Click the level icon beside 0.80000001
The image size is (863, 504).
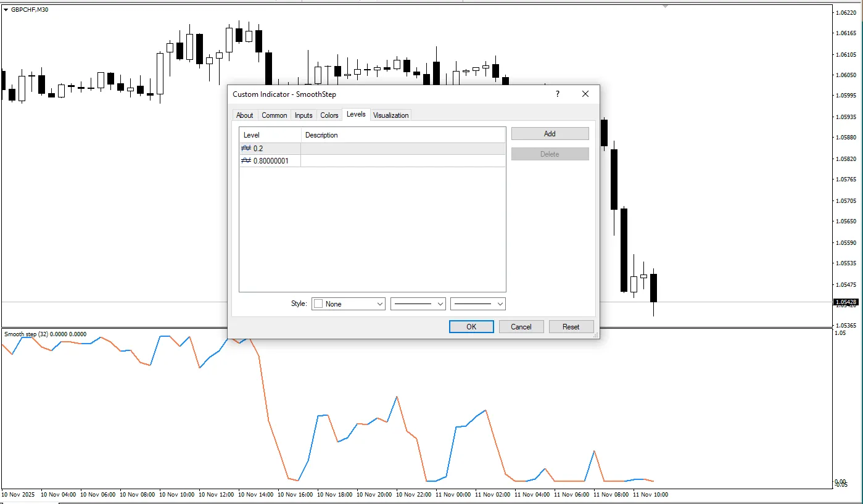(246, 161)
